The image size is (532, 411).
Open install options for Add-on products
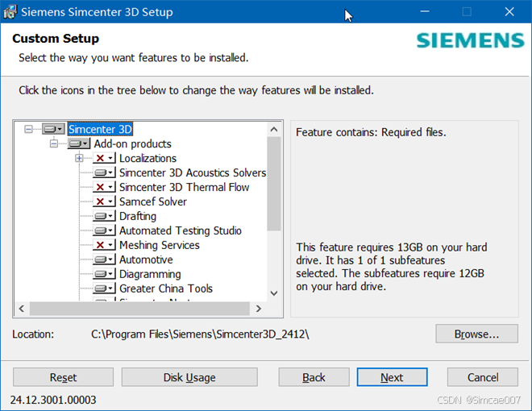pyautogui.click(x=79, y=143)
